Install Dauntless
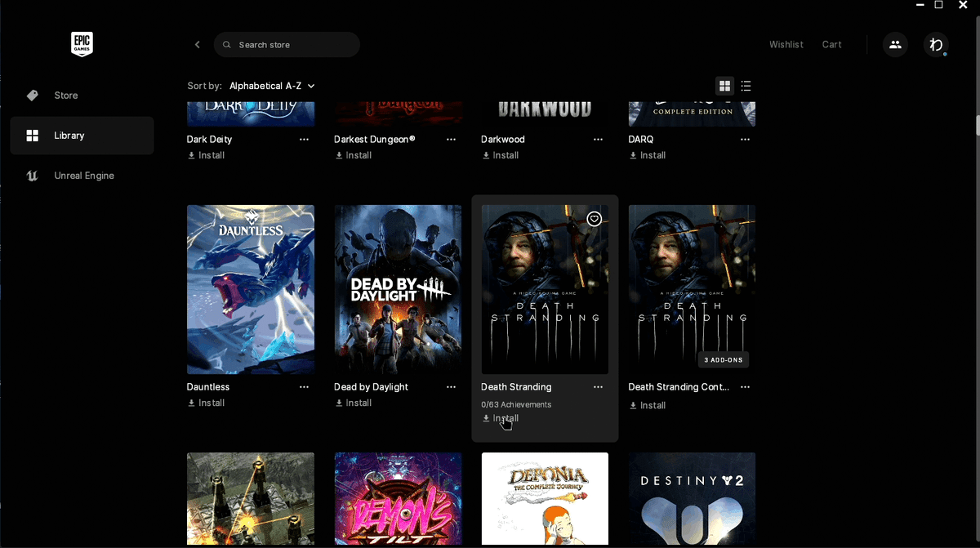This screenshot has width=980, height=548. (x=206, y=403)
